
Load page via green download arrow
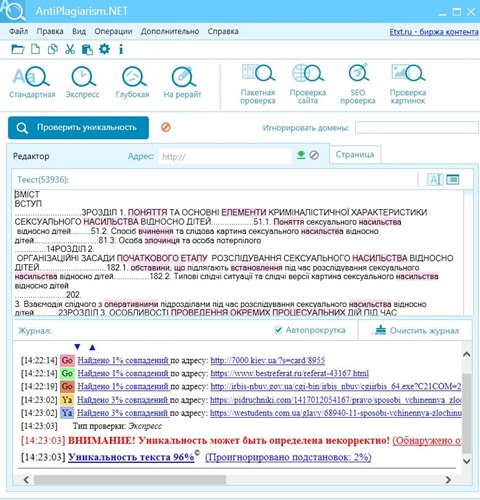(301, 155)
